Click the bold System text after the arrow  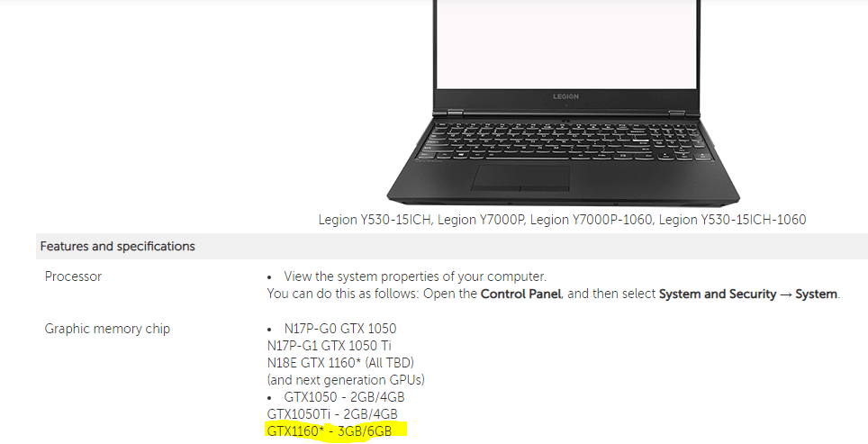816,294
